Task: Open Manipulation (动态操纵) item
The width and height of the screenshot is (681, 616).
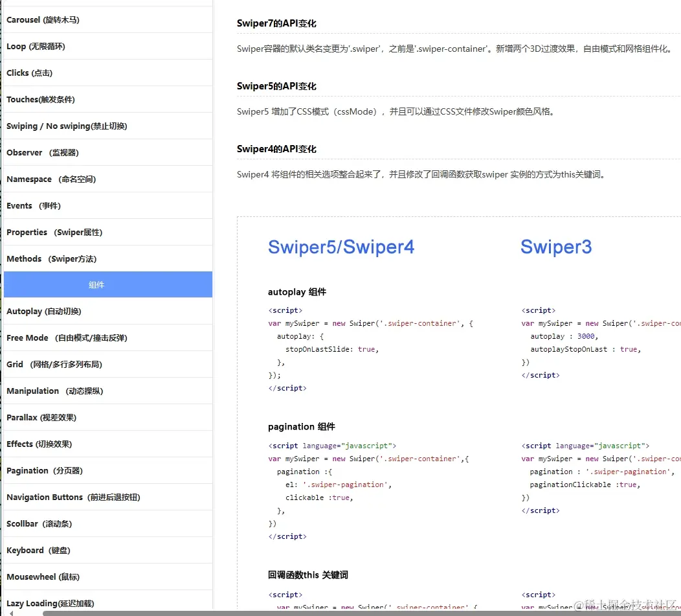Action: pos(107,391)
